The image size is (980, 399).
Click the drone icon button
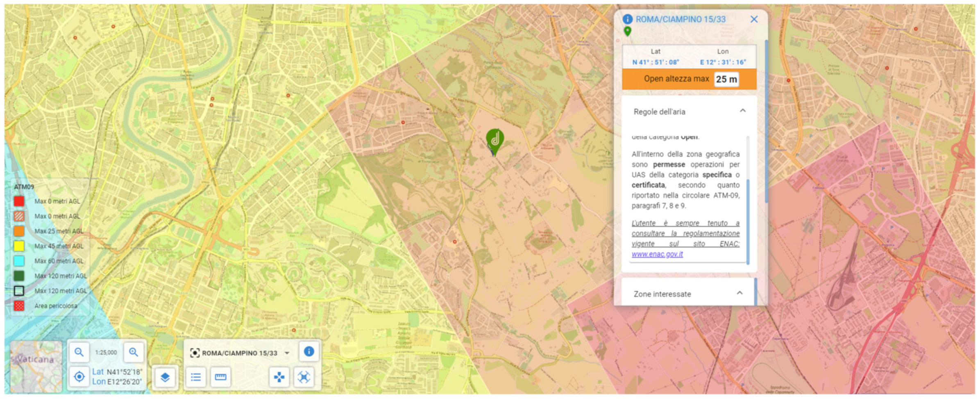coord(304,377)
